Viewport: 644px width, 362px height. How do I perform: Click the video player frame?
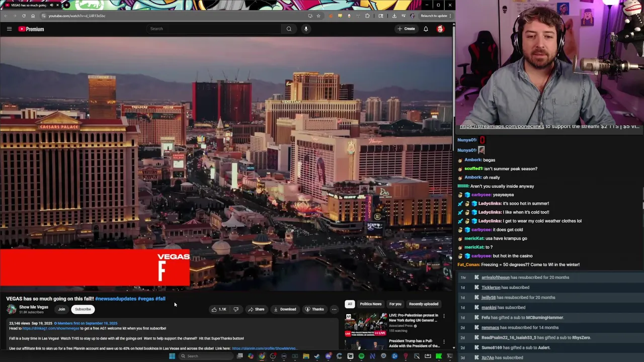pos(226,164)
